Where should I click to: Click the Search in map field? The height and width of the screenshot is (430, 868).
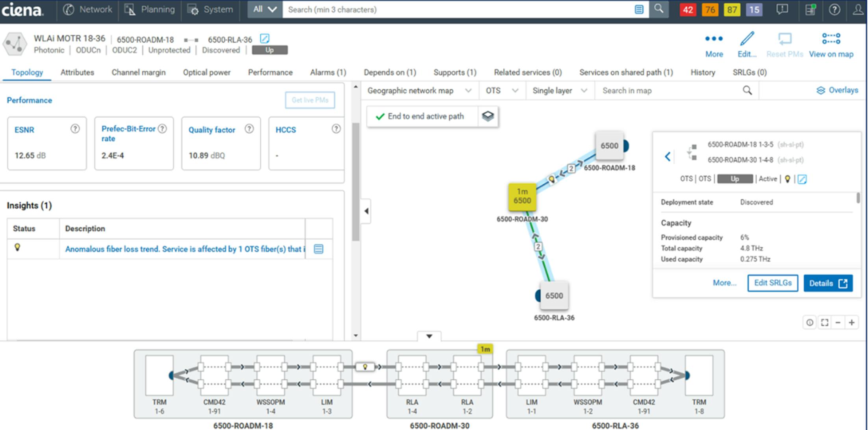click(670, 91)
